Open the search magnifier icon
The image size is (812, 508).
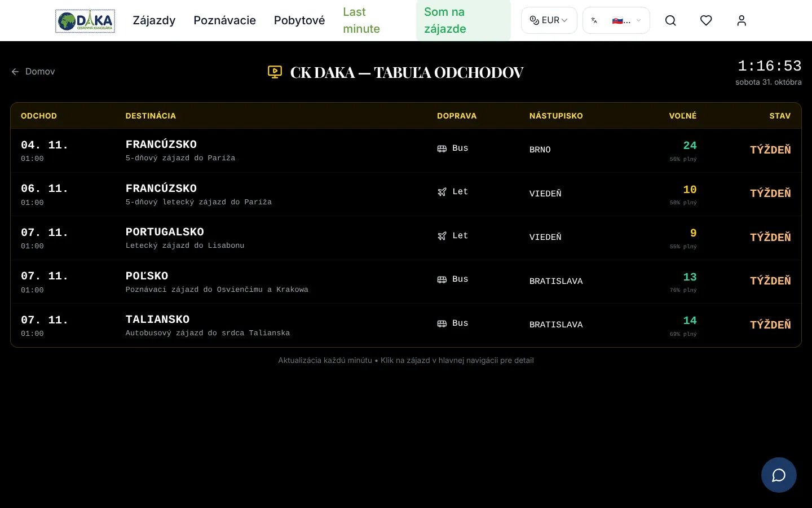[x=670, y=20]
